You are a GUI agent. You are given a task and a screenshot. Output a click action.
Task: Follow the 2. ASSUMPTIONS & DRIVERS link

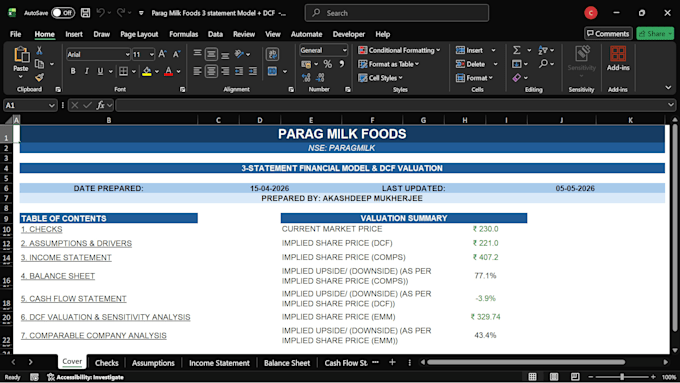click(x=76, y=243)
